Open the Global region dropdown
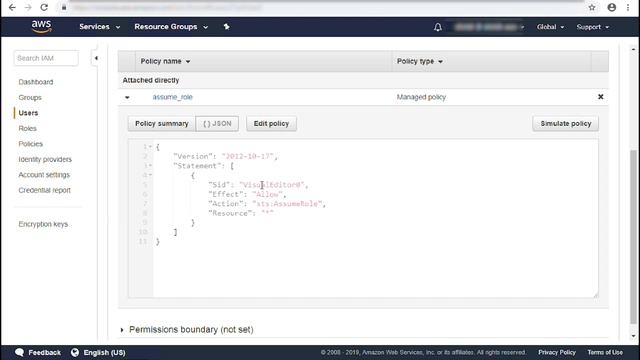 [x=550, y=27]
